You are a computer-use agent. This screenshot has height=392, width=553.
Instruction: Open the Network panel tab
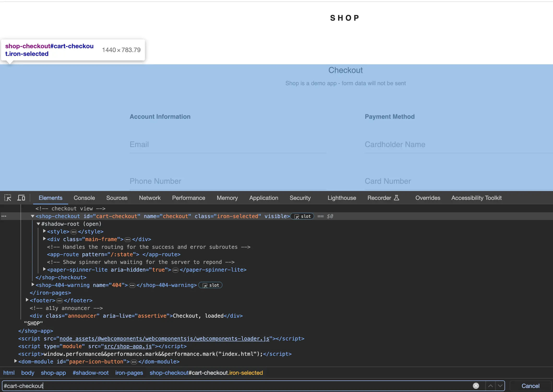[x=150, y=198]
